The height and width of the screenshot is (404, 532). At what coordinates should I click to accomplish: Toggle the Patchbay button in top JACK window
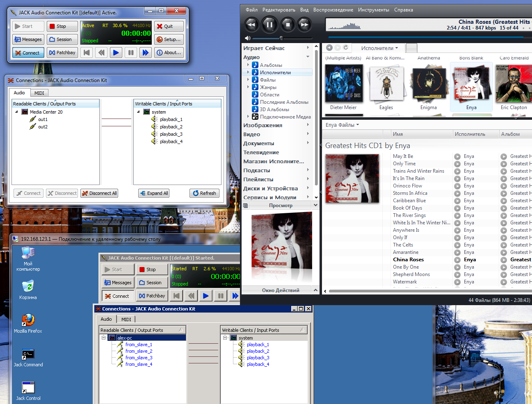(x=62, y=52)
